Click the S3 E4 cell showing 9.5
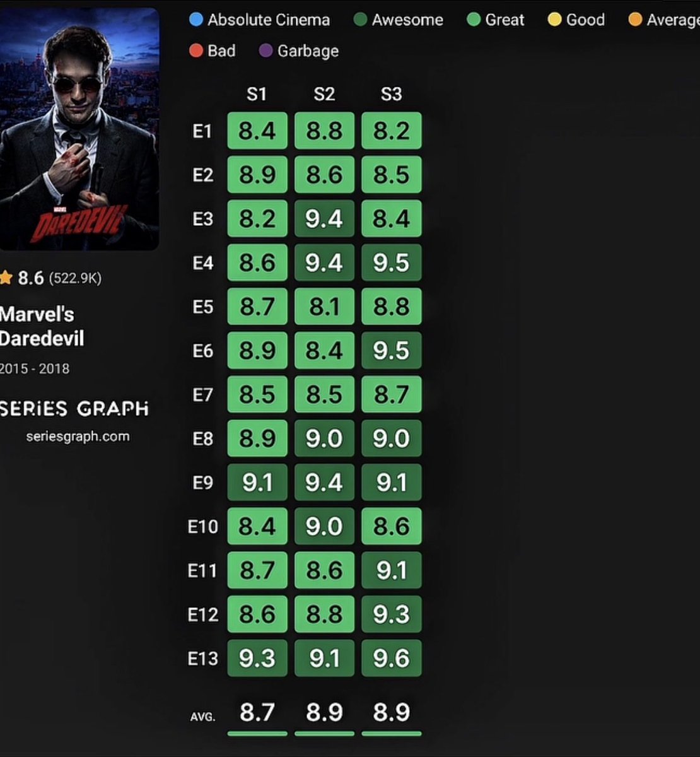This screenshot has width=700, height=757. point(392,262)
